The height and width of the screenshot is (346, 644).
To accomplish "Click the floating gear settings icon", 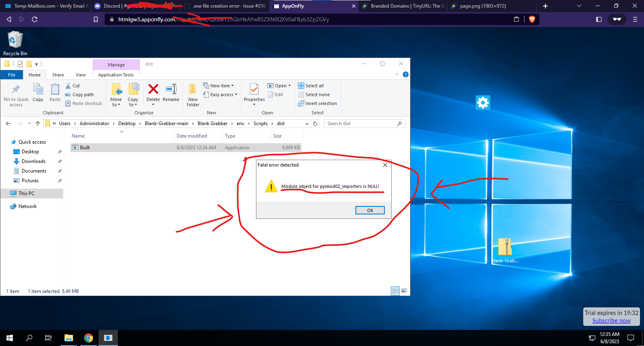I will pyautogui.click(x=483, y=103).
